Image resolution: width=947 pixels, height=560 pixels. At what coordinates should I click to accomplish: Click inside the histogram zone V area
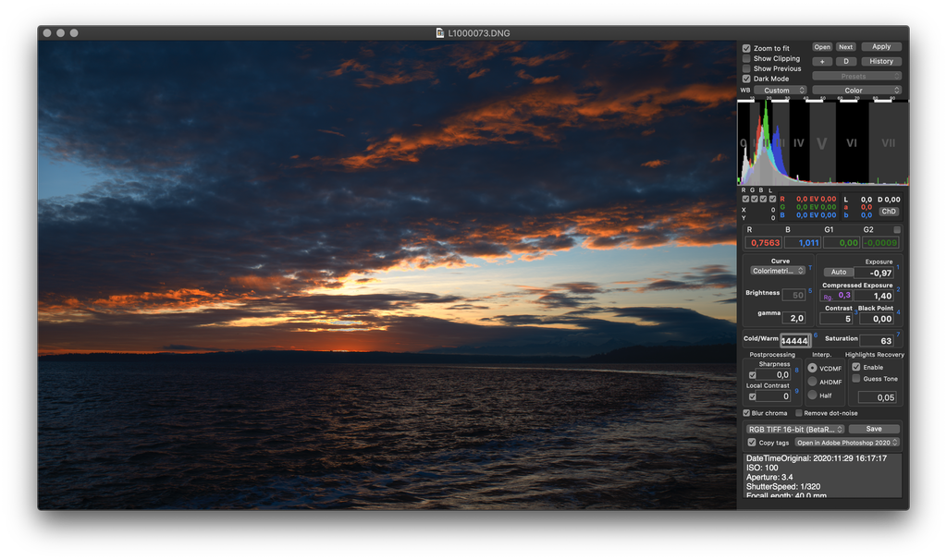pyautogui.click(x=822, y=143)
